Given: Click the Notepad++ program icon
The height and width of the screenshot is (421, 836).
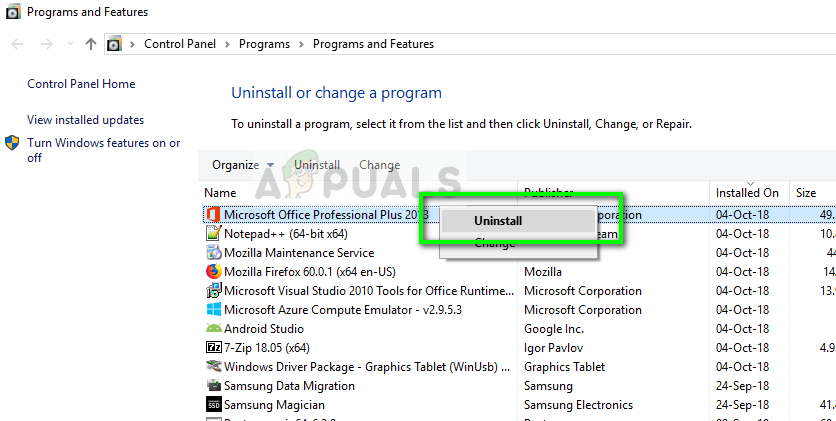Looking at the screenshot, I should [213, 234].
